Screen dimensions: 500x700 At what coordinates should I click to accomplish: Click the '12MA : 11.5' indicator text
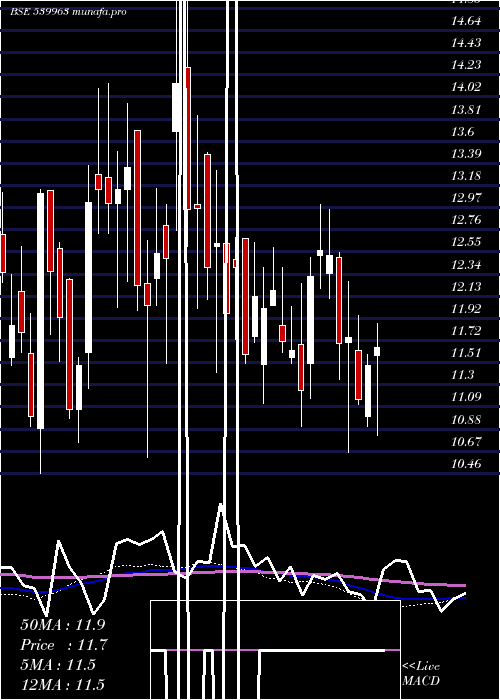pyautogui.click(x=62, y=684)
